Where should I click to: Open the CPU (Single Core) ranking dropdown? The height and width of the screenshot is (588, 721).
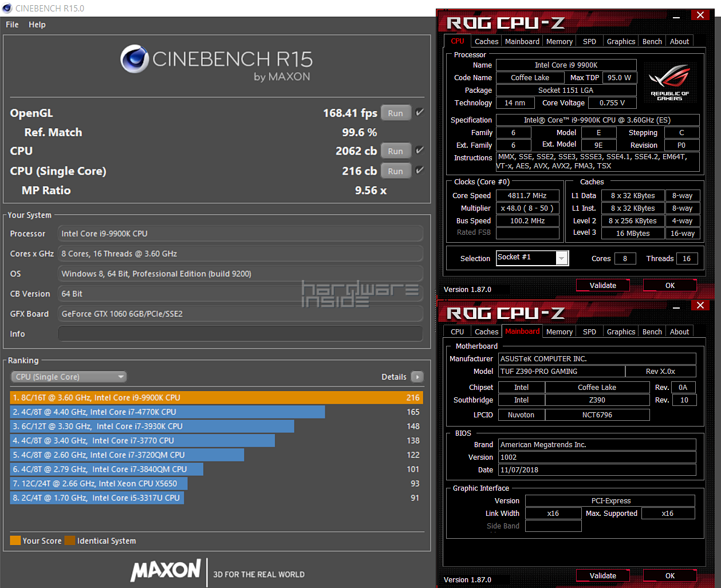pyautogui.click(x=68, y=377)
